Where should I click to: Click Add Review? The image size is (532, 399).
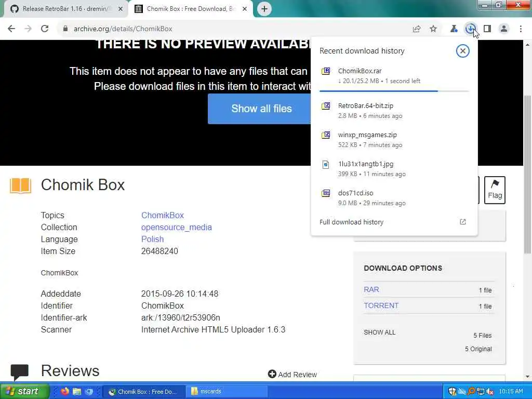[292, 374]
